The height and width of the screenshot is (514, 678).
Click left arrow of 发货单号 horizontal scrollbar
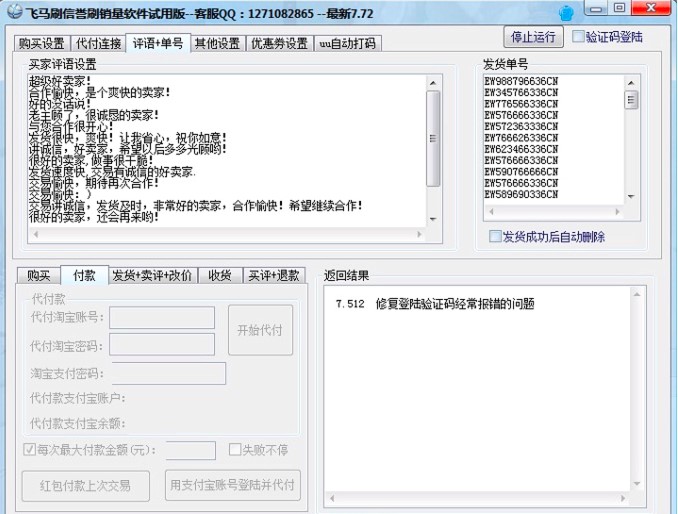491,212
